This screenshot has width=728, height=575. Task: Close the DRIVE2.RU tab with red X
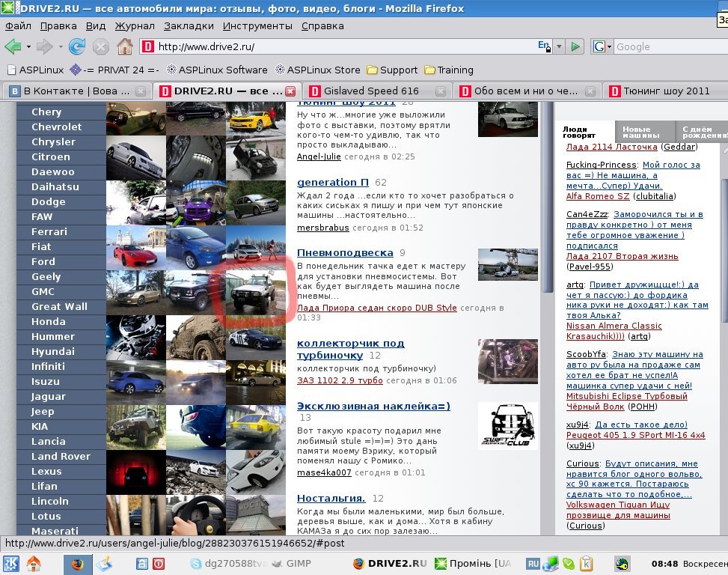click(290, 91)
